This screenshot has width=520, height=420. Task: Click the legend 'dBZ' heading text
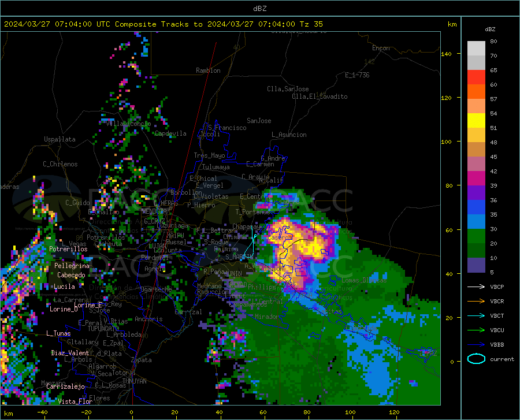tap(490, 29)
